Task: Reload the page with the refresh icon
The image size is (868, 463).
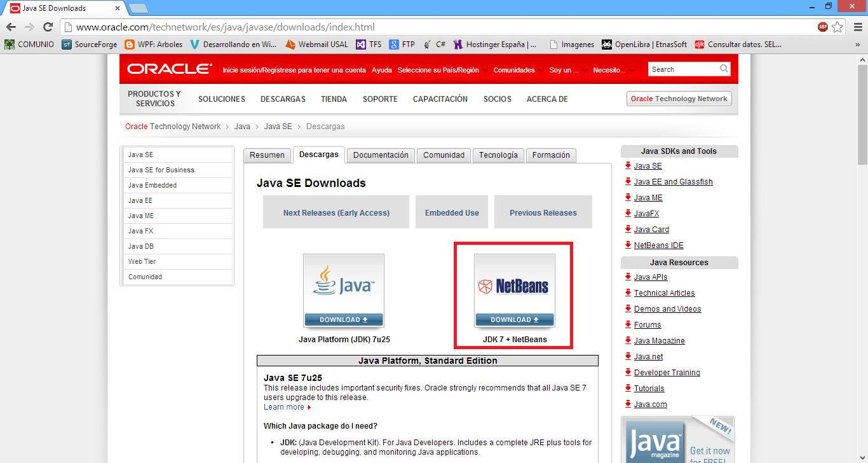Action: 48,27
